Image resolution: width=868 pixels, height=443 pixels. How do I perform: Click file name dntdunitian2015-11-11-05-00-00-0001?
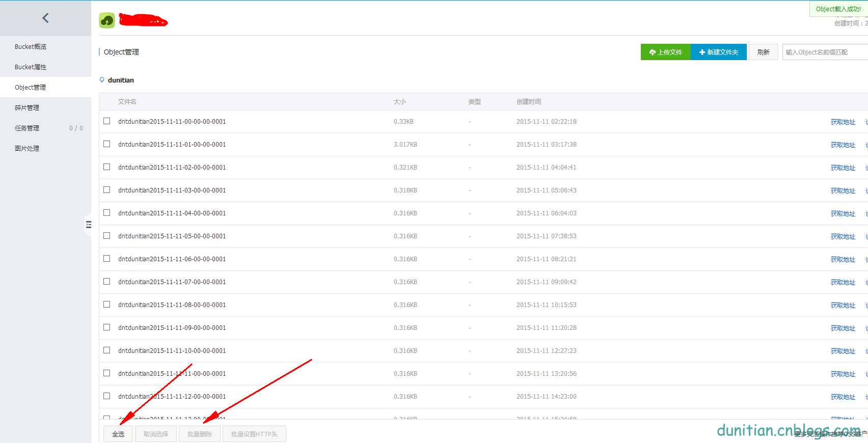[x=172, y=236]
